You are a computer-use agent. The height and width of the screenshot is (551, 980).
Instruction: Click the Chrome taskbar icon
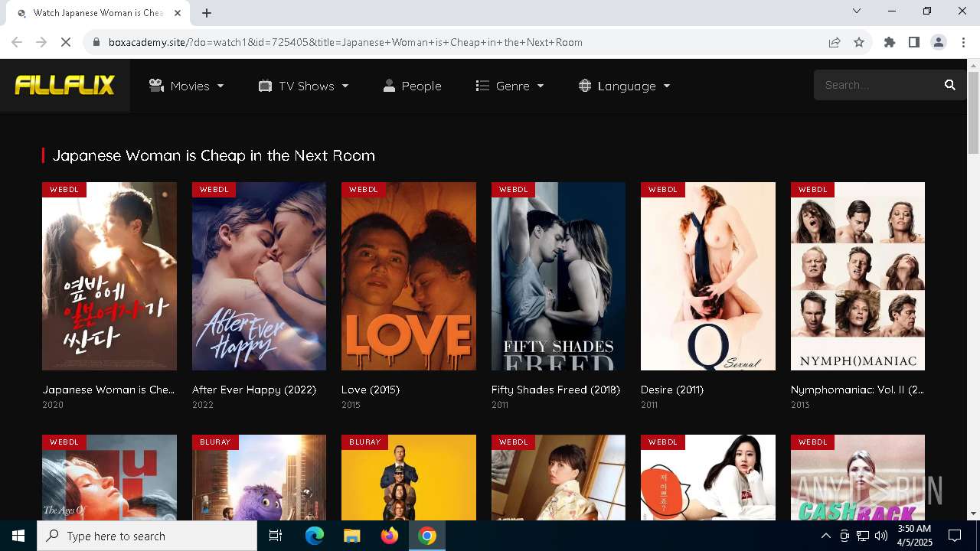coord(427,536)
